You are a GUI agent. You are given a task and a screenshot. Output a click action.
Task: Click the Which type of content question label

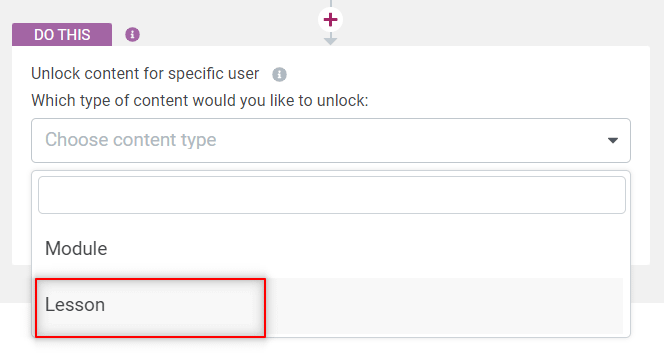coord(199,101)
